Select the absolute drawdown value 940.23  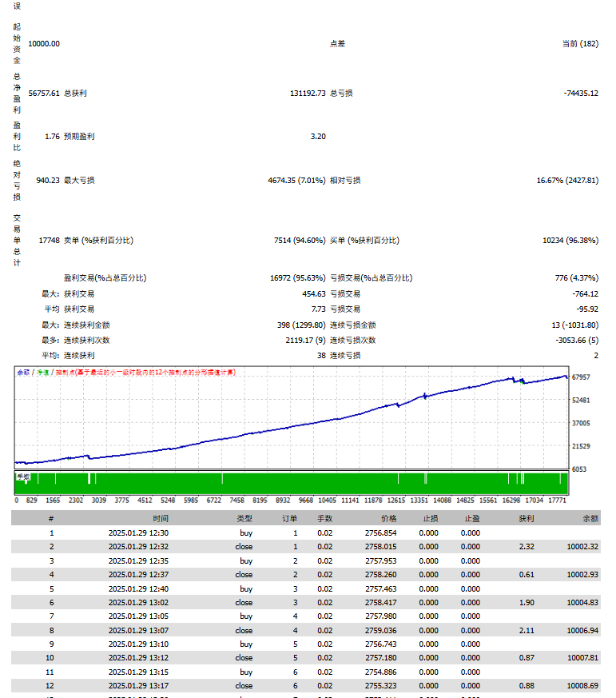[48, 180]
